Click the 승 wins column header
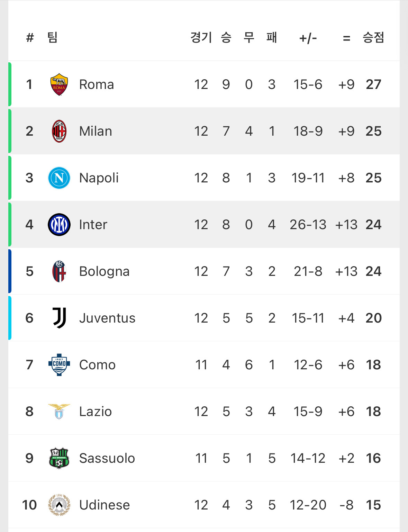This screenshot has height=532, width=408. [226, 37]
